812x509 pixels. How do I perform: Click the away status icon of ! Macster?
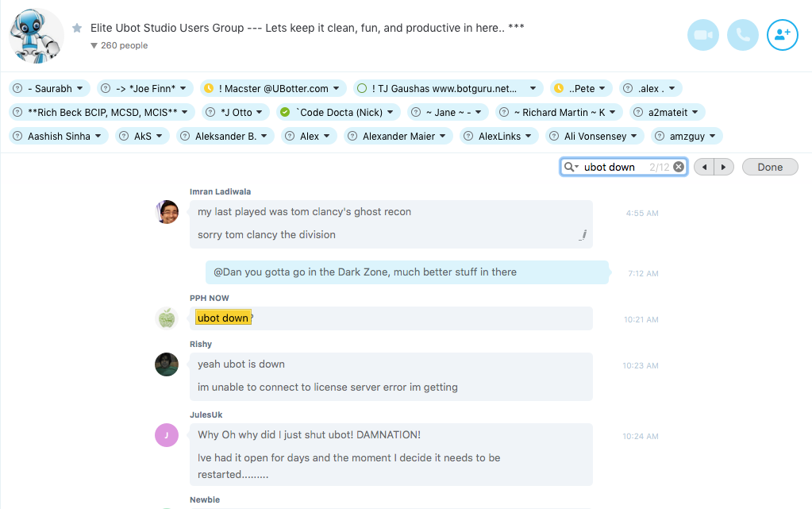click(x=208, y=89)
